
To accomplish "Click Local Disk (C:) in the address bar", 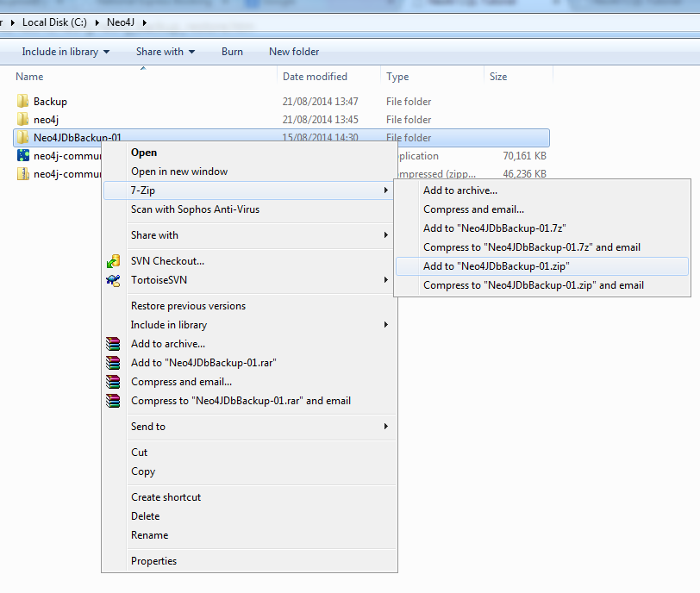I will 54,22.
